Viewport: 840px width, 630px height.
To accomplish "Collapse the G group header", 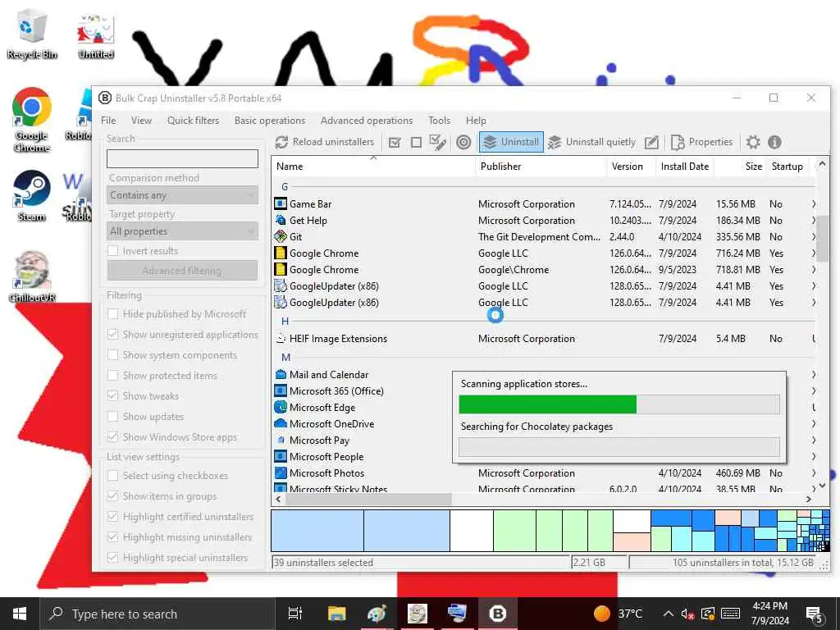I will 285,186.
